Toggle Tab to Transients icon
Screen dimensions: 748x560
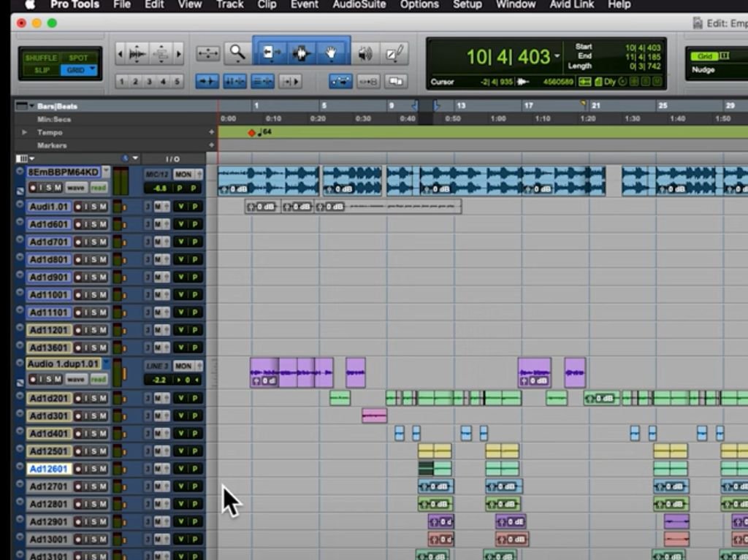click(x=207, y=82)
